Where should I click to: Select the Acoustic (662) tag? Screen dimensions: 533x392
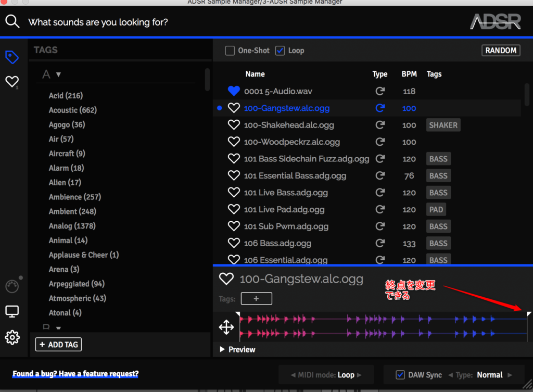72,110
